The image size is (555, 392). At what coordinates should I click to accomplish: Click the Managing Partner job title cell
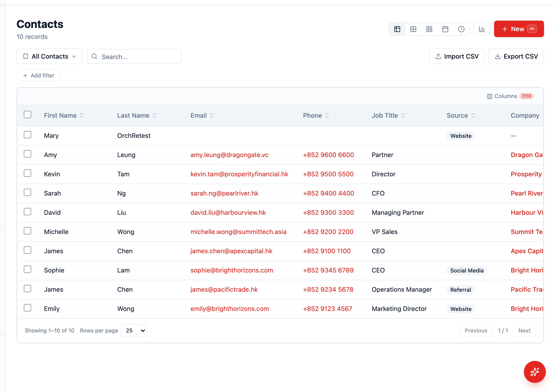tap(398, 212)
